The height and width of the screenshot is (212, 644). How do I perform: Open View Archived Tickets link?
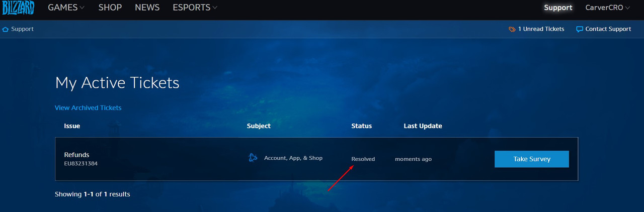point(88,108)
